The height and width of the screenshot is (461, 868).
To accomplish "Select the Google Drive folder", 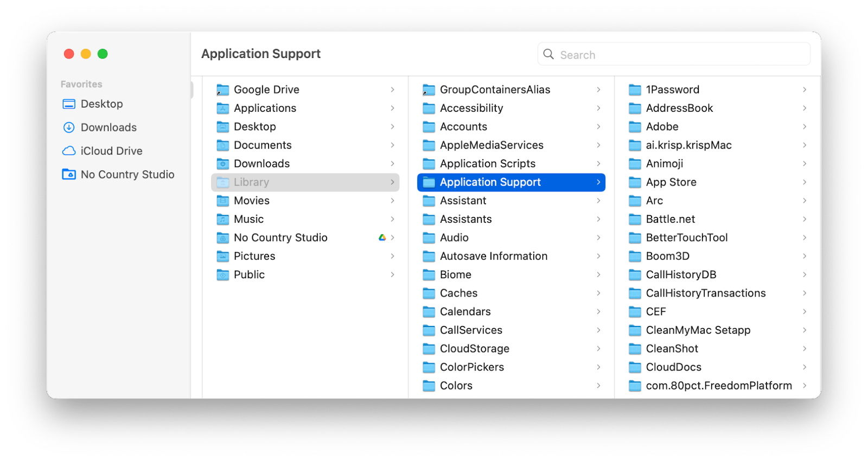I will (x=266, y=89).
